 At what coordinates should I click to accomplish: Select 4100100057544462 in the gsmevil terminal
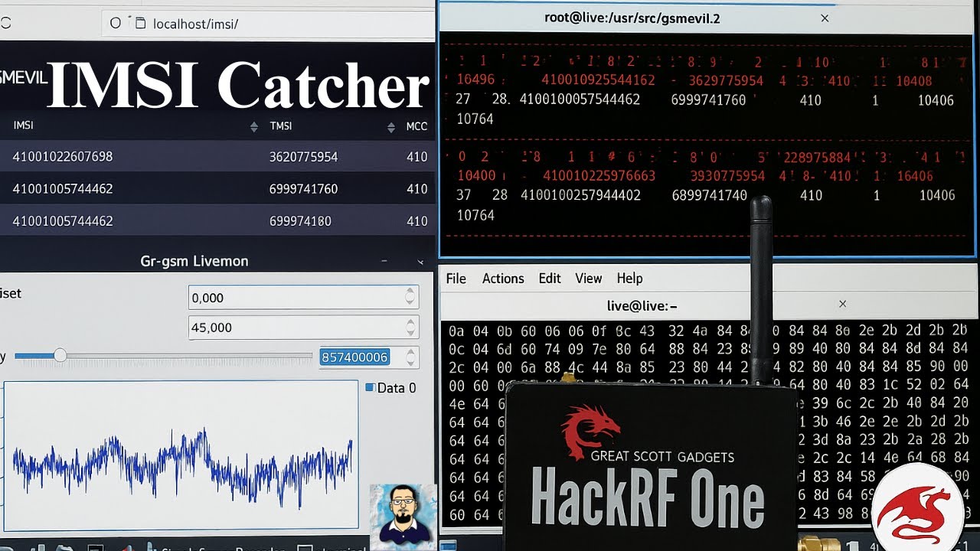click(x=580, y=99)
